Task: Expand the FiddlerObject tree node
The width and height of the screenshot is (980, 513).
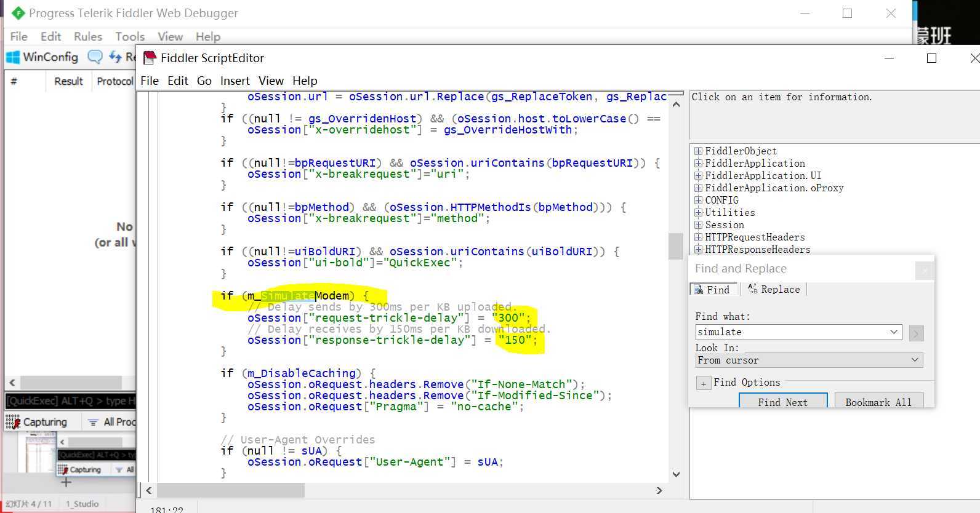Action: (698, 151)
